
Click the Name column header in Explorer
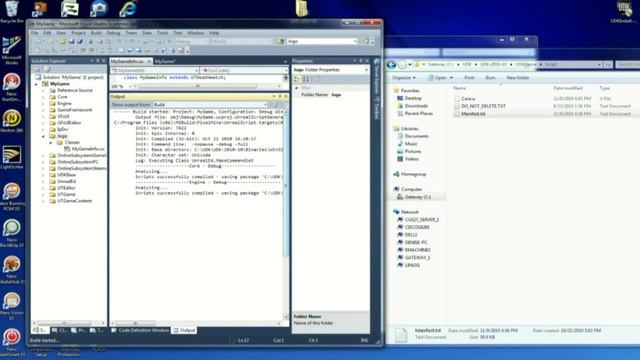(x=459, y=88)
